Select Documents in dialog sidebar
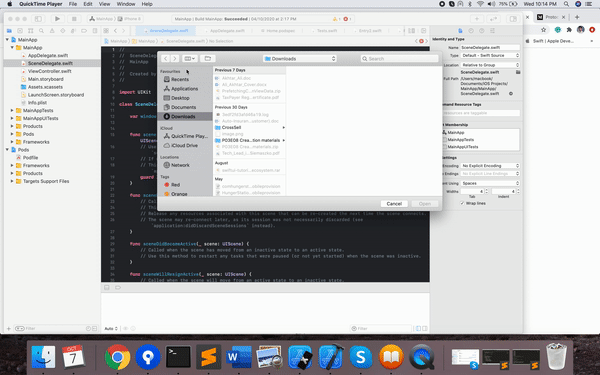600x375 pixels. pos(183,108)
